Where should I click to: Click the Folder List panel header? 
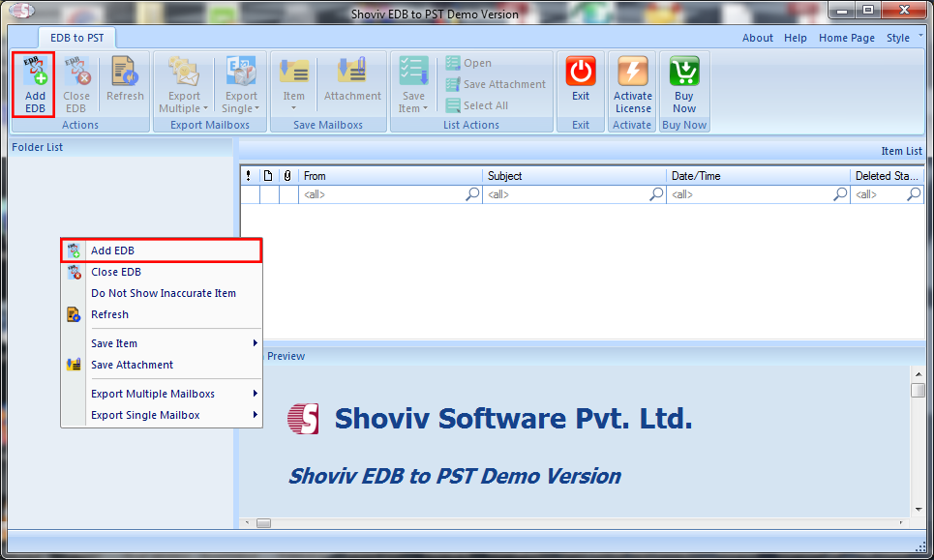point(120,147)
